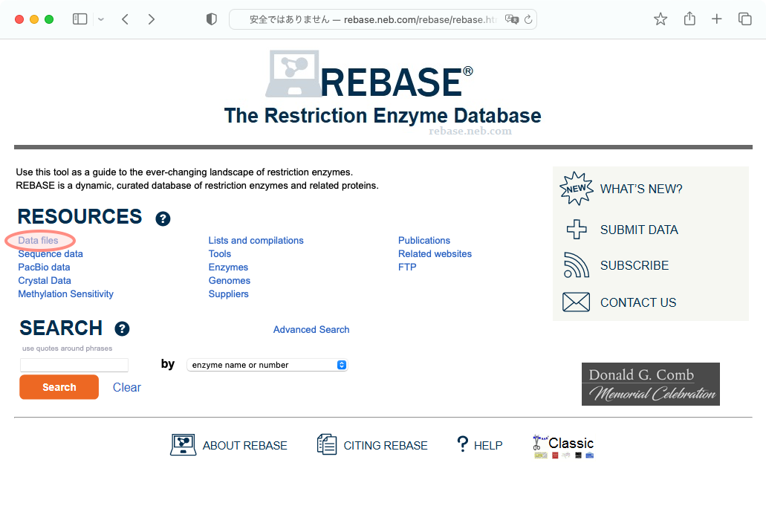
Task: Open the Publications link
Action: [424, 240]
